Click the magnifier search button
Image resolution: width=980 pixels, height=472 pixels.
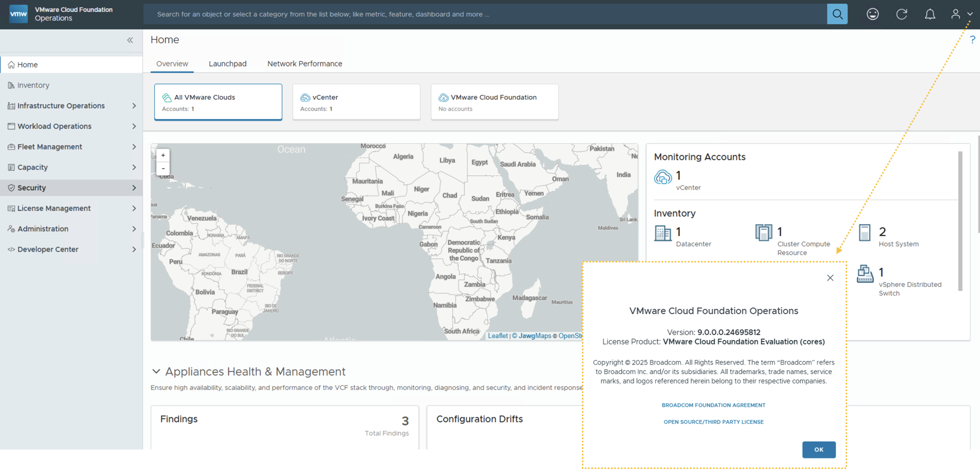[x=837, y=14]
